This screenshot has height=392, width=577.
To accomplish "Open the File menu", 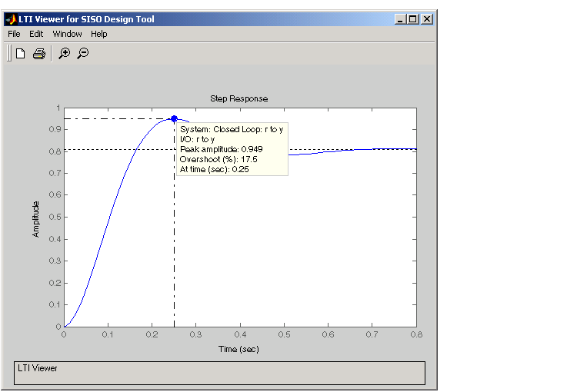I will [x=14, y=34].
